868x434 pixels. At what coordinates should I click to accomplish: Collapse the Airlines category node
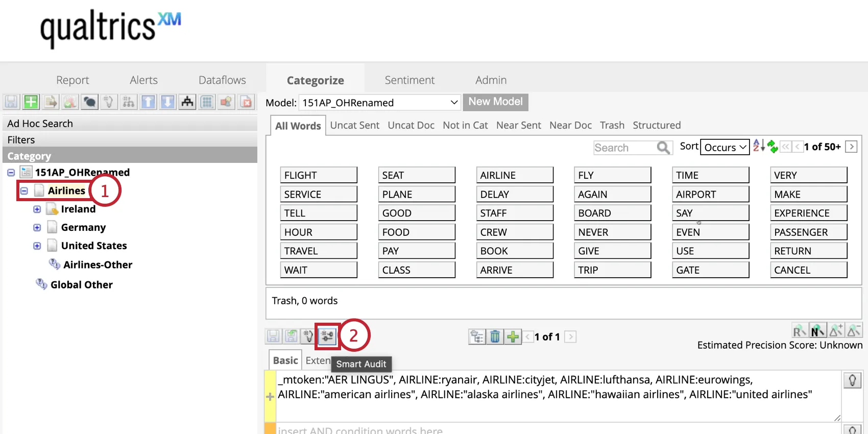click(24, 191)
